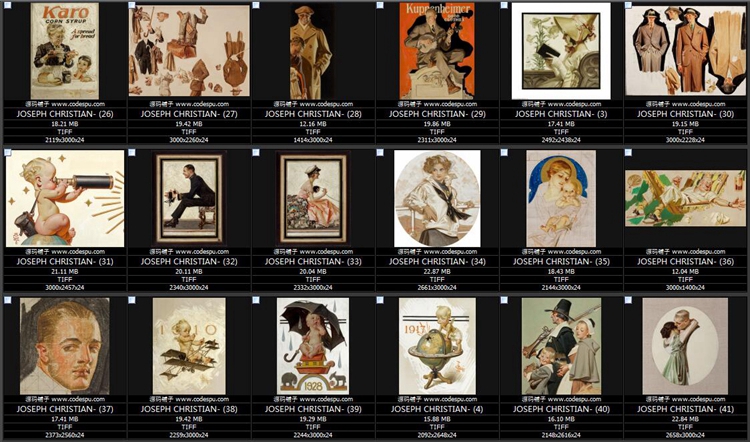Select the paper-doll clothing thumbnail (27)
Viewport: 750px width, 442px height.
189,51
